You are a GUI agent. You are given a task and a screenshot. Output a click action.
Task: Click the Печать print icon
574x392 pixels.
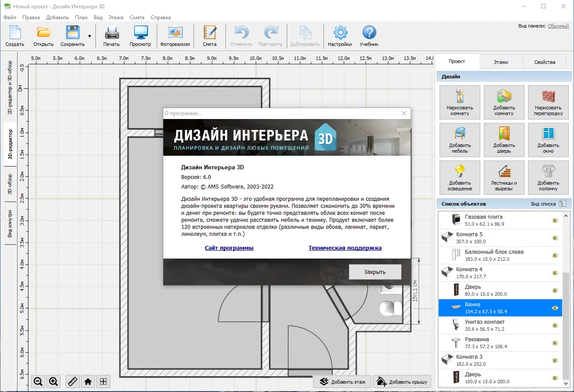(111, 35)
